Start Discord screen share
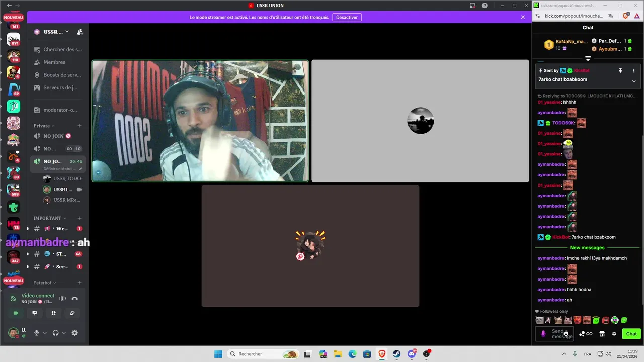The image size is (644, 362). pos(35,313)
